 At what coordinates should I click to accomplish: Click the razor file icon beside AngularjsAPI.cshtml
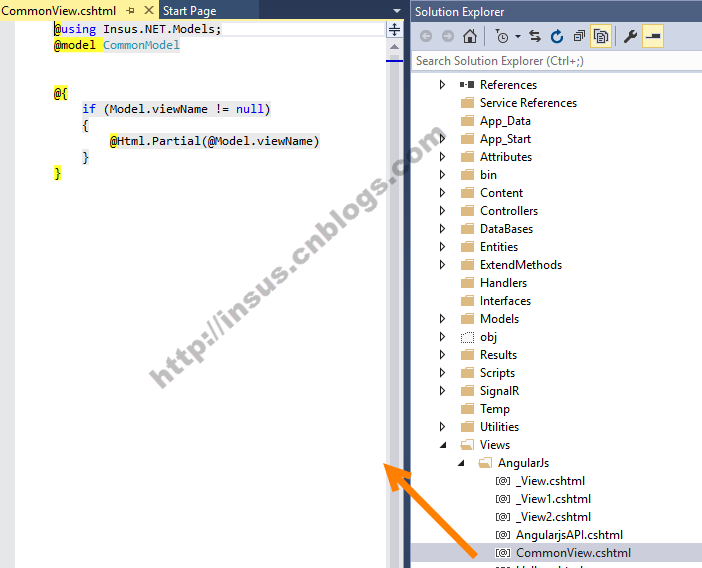[503, 535]
